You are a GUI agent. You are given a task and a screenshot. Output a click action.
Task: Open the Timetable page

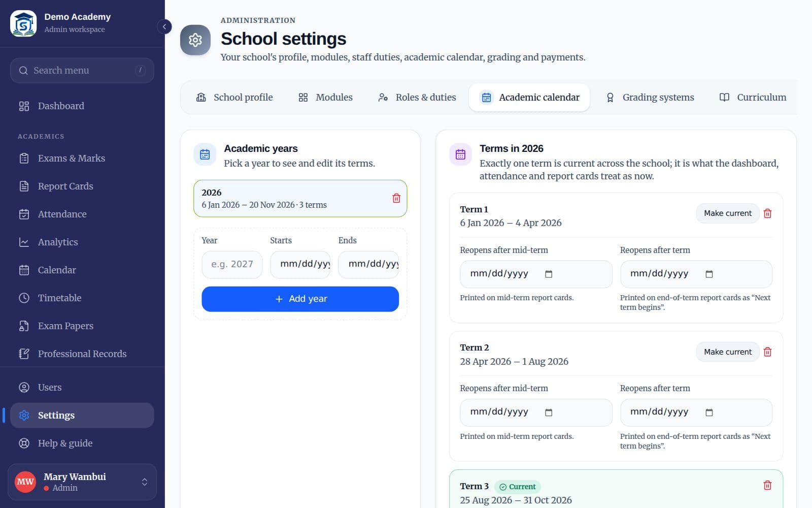82,298
